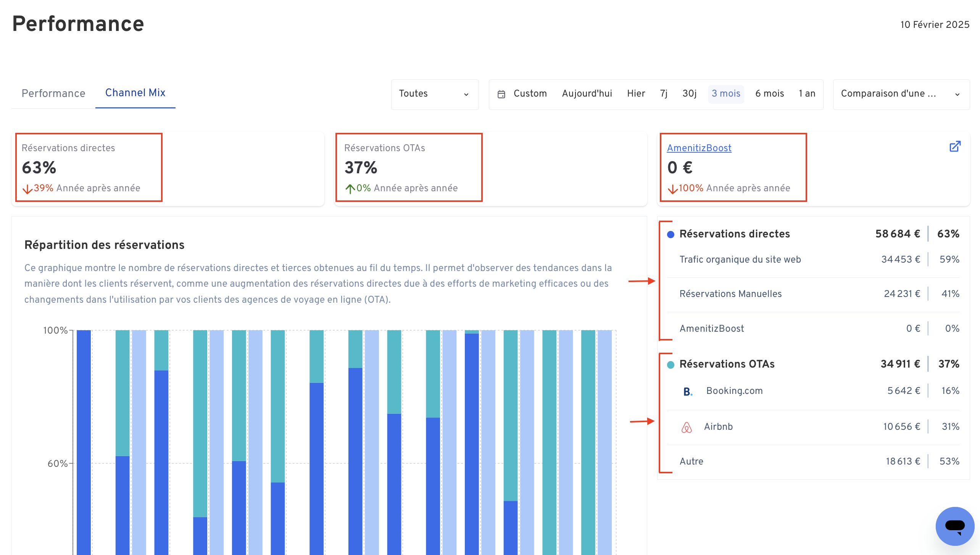Click the Autre row label
980x555 pixels.
click(691, 461)
